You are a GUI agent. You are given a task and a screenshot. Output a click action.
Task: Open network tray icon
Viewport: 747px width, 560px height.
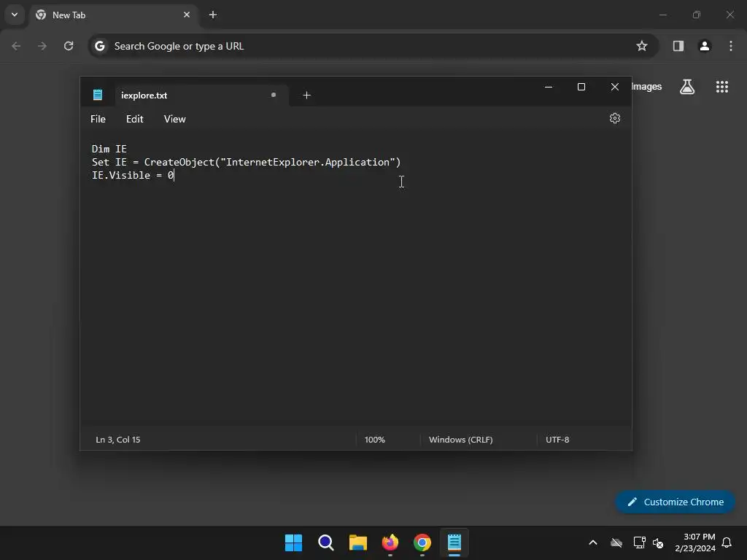[639, 542]
